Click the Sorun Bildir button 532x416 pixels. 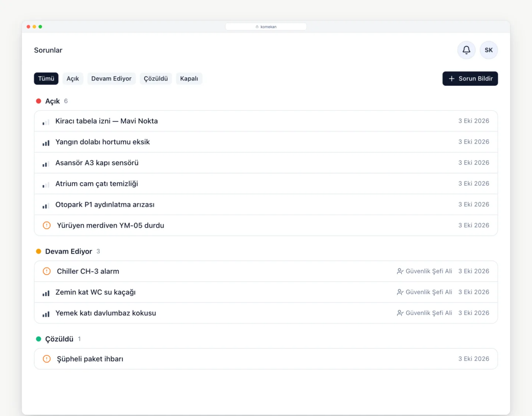click(x=470, y=78)
